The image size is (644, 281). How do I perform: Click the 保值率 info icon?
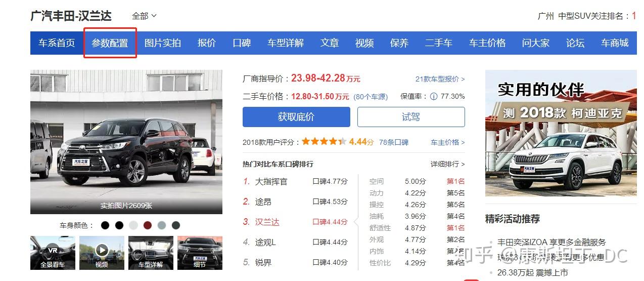click(434, 96)
